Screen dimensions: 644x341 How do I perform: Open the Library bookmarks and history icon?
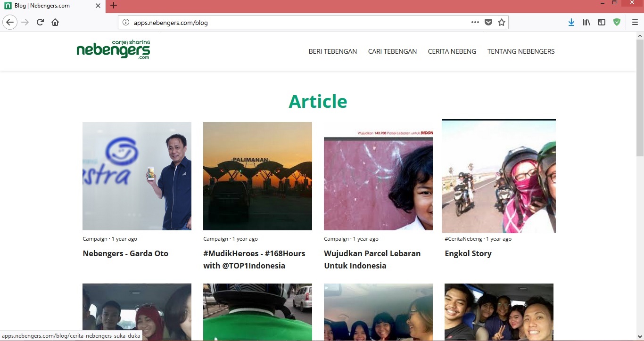(586, 22)
